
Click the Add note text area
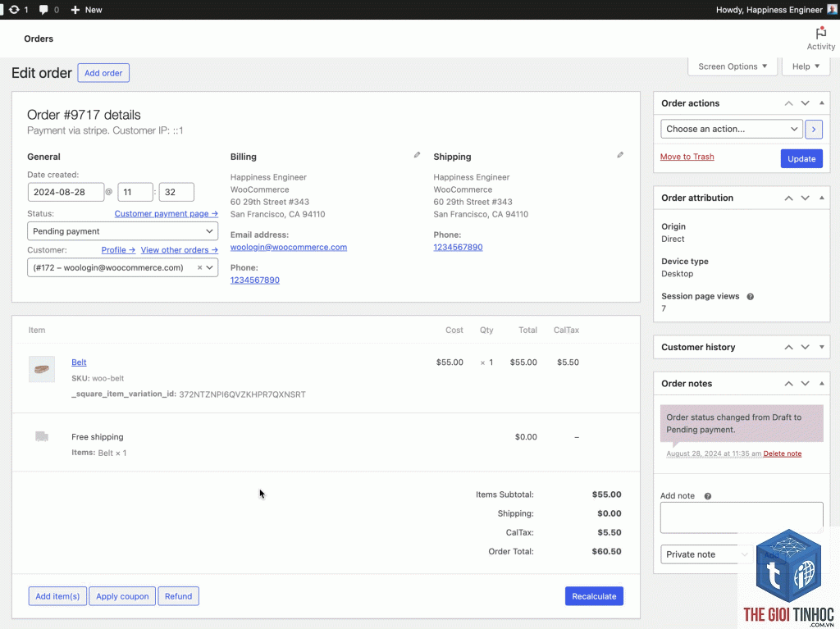click(742, 517)
